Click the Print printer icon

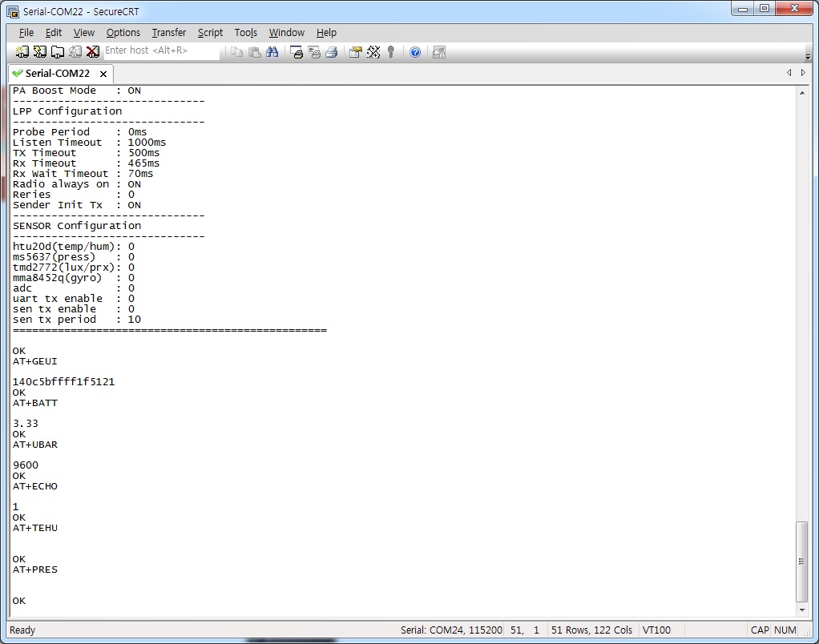331,52
